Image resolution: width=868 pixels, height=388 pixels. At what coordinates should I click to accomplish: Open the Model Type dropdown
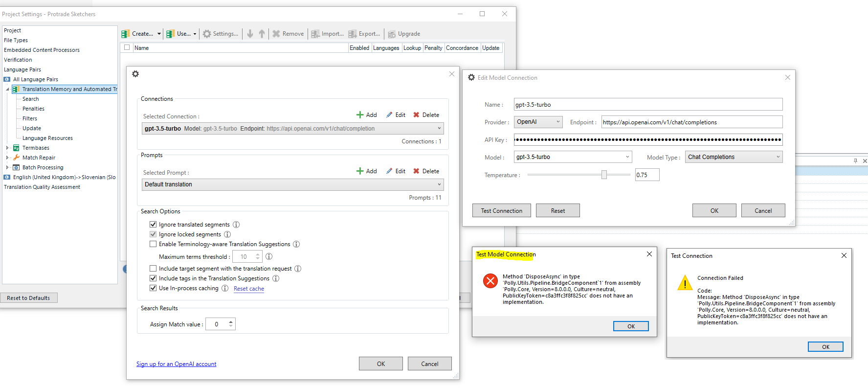coord(734,157)
